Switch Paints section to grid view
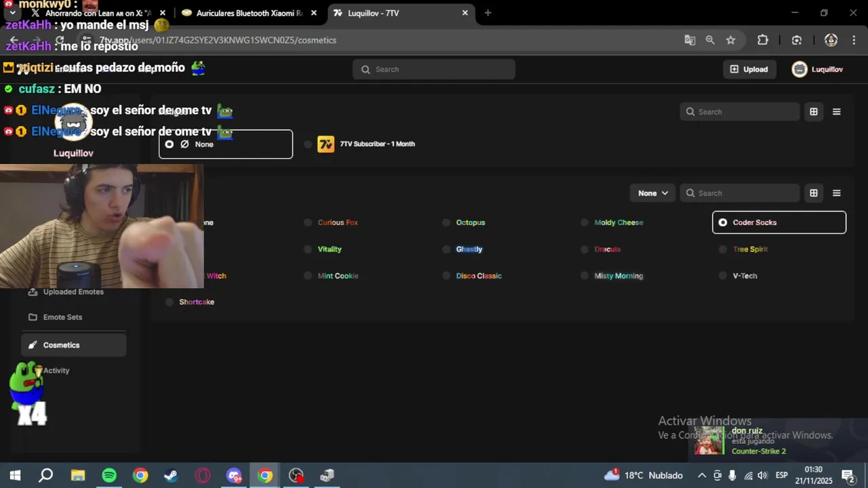Image resolution: width=868 pixels, height=488 pixels. pos(814,193)
